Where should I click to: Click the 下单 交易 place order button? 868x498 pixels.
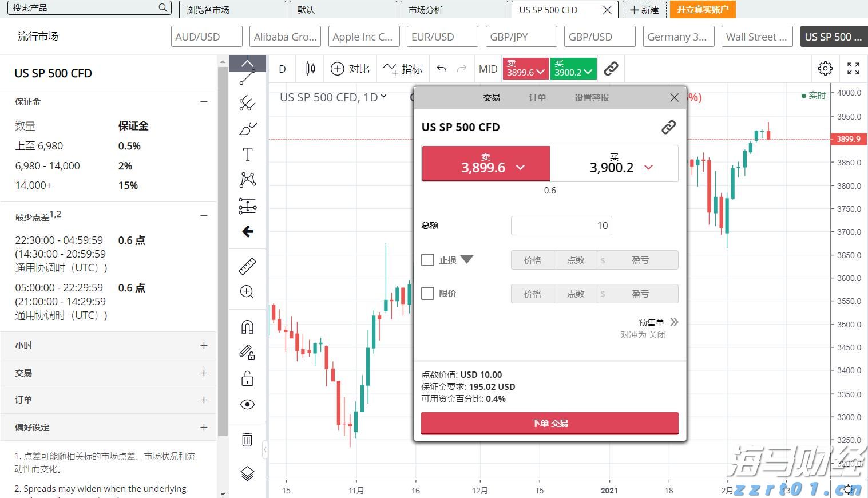click(549, 423)
